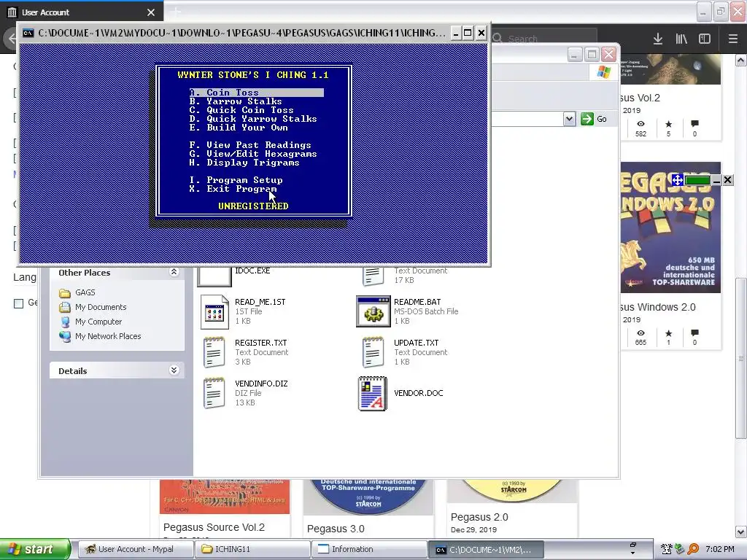Expand the Details panel
Image resolution: width=747 pixels, height=560 pixels.
tap(174, 370)
